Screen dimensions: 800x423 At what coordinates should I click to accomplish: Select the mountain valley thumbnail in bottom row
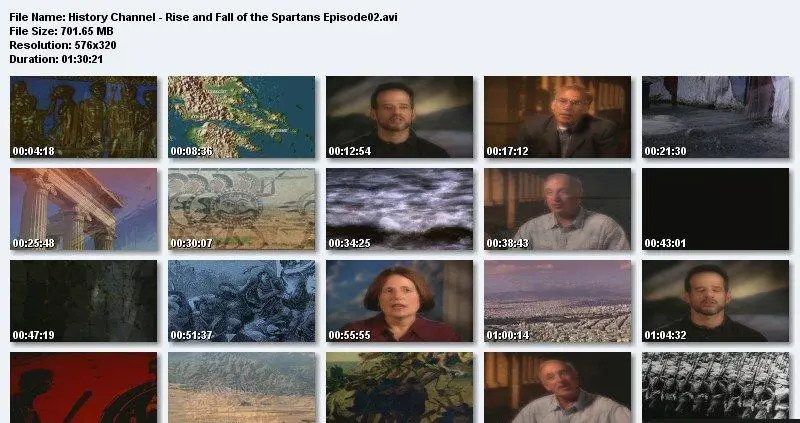(x=242, y=387)
